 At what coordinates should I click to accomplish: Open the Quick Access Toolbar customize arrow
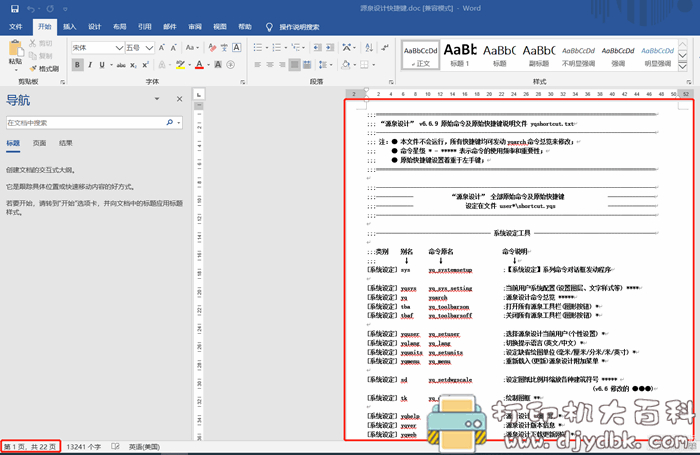click(65, 9)
